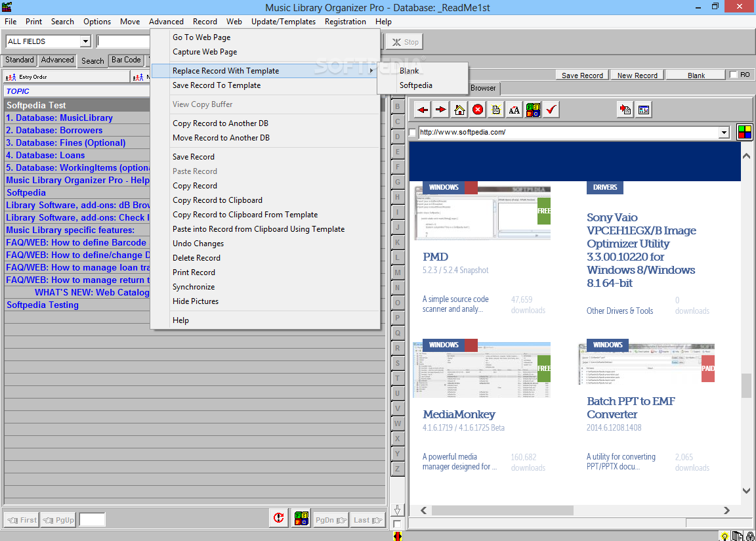Select Undo Changes in the Advanced menu

coord(198,244)
